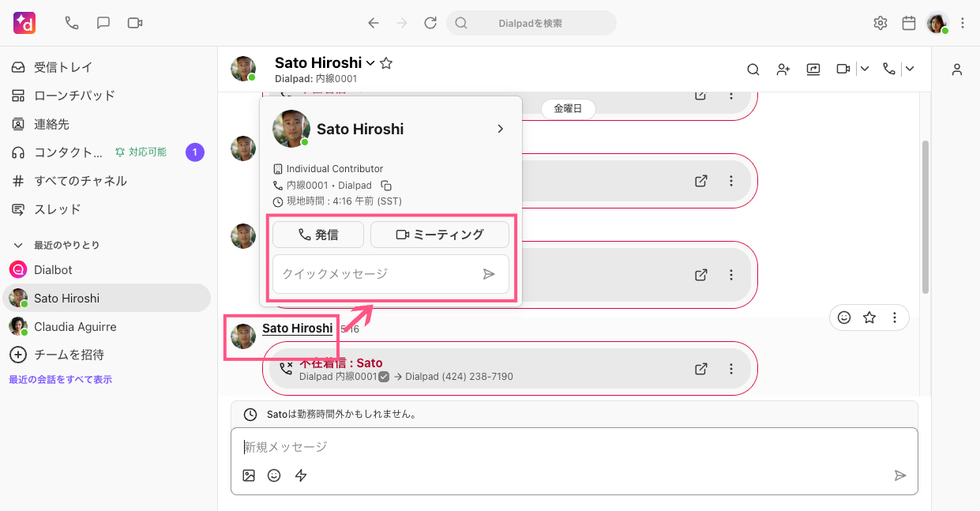
Task: Click the Dialpadを検索 search field
Action: tap(531, 23)
